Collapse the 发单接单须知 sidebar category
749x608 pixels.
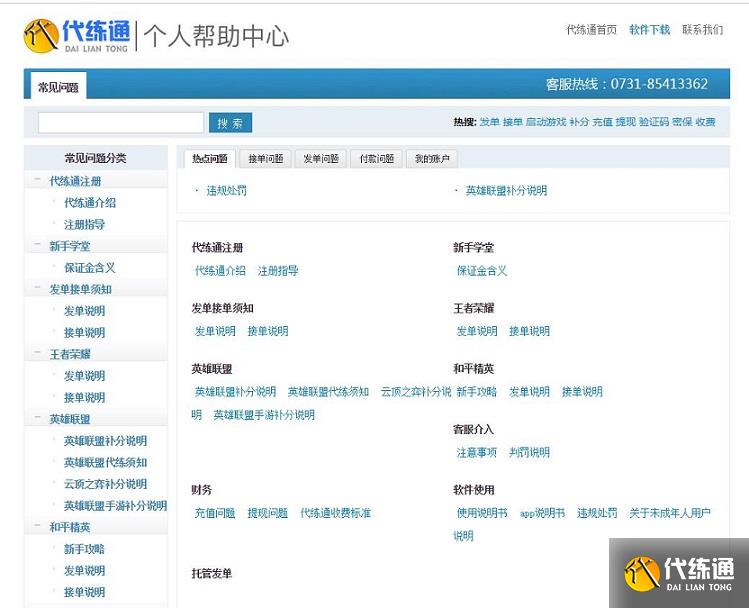click(37, 288)
